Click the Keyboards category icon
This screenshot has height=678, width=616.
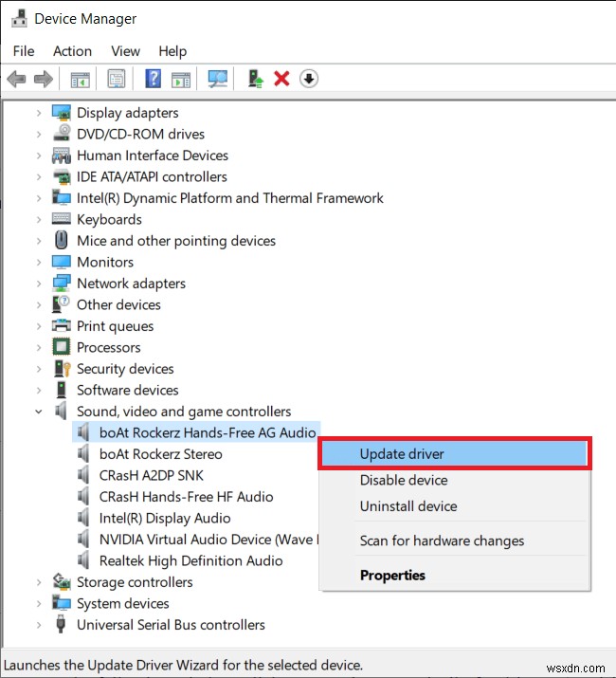coord(62,219)
